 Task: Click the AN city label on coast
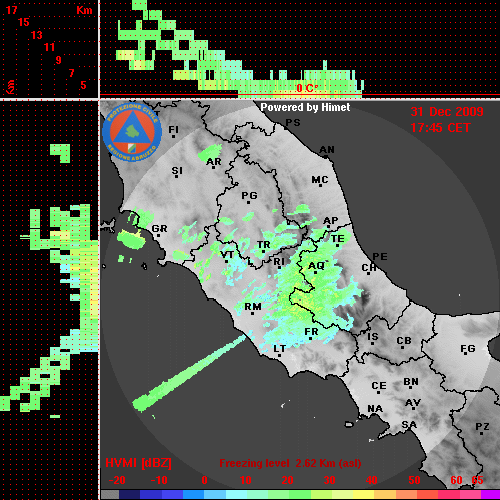coord(327,150)
